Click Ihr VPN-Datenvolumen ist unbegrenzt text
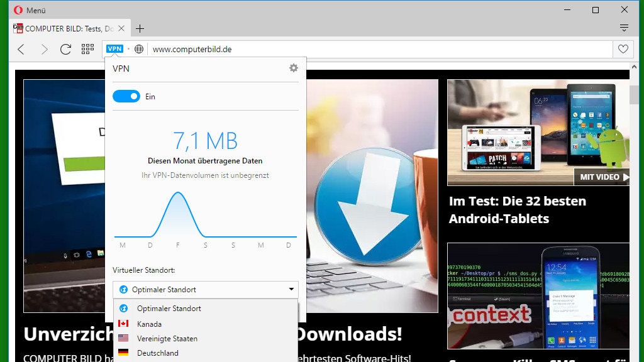 point(206,175)
